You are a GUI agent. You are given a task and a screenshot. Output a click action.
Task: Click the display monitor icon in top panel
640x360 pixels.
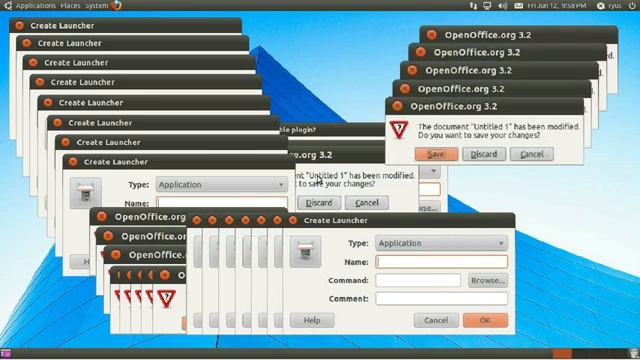pyautogui.click(x=487, y=6)
